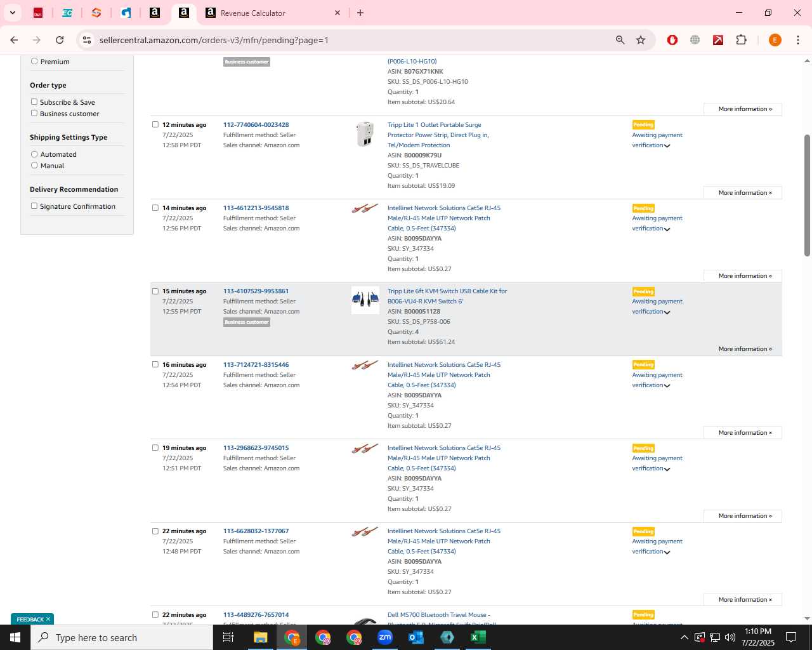Open Zoom app from taskbar
The height and width of the screenshot is (650, 812).
[385, 637]
